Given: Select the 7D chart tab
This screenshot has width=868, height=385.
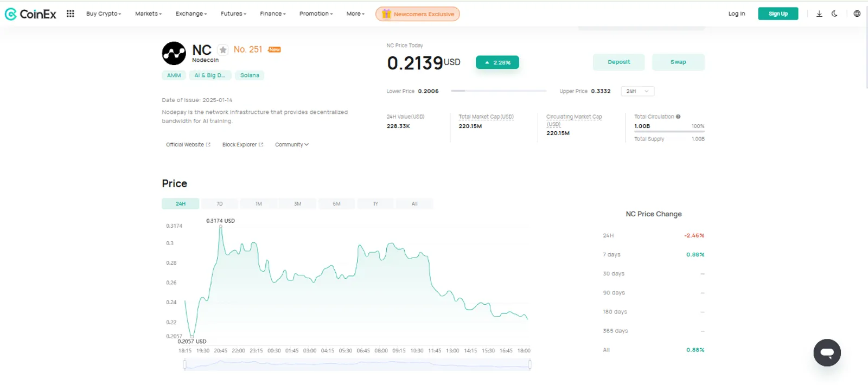Looking at the screenshot, I should coord(220,204).
